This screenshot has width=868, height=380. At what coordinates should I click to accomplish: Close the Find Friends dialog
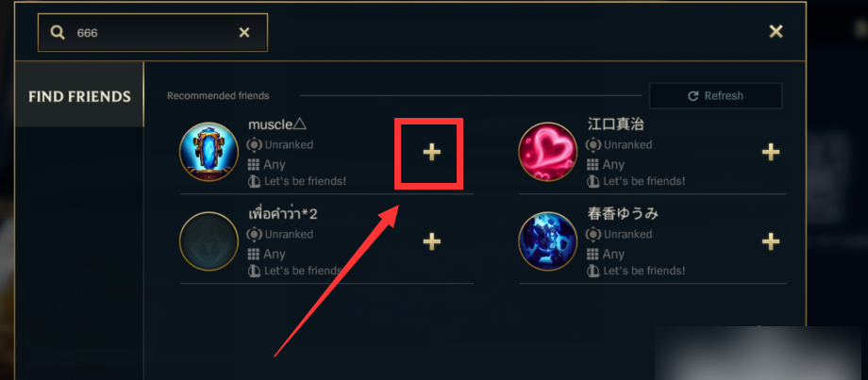[x=776, y=31]
